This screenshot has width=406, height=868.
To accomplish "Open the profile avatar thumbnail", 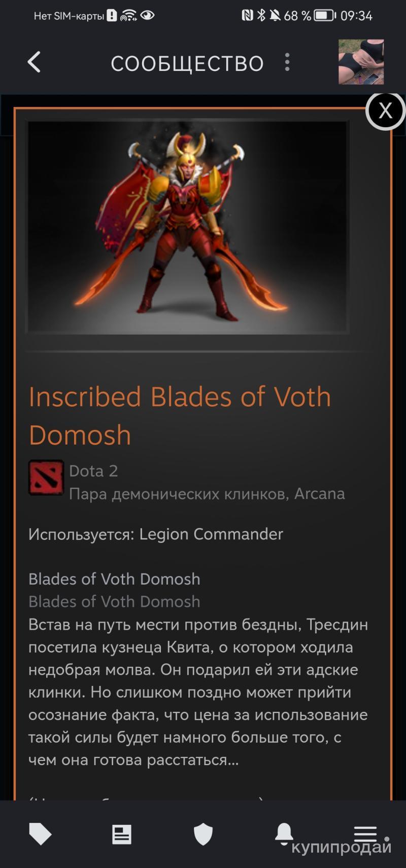I will pos(361,62).
